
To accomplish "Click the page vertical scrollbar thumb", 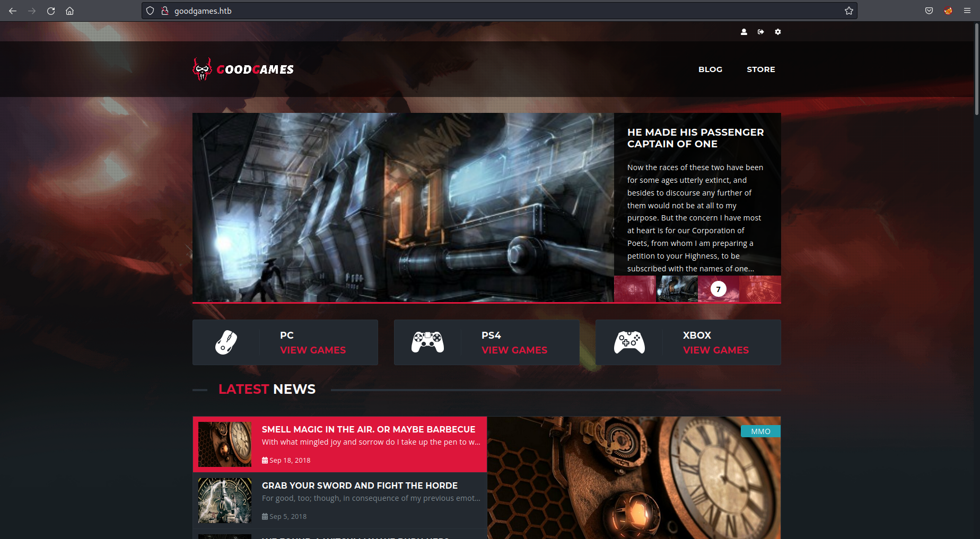I will coord(976,69).
